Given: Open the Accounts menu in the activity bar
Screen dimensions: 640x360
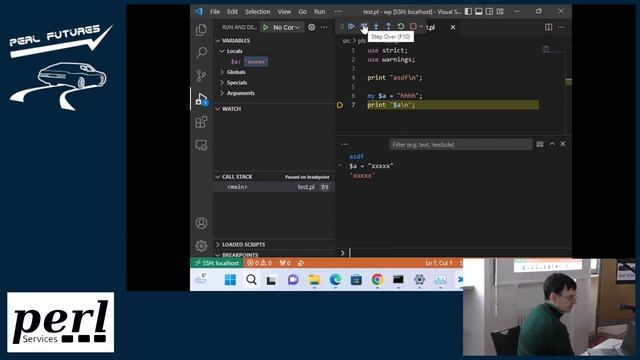Looking at the screenshot, I should click(201, 223).
